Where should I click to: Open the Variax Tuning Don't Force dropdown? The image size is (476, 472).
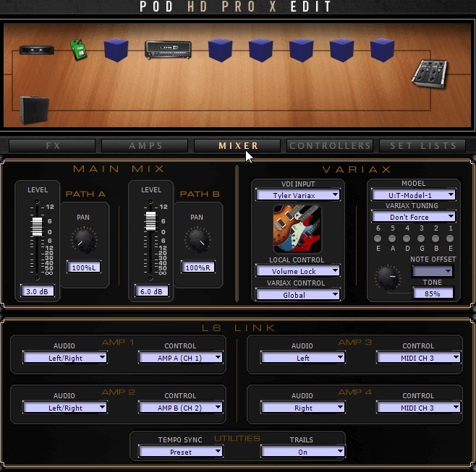click(414, 217)
